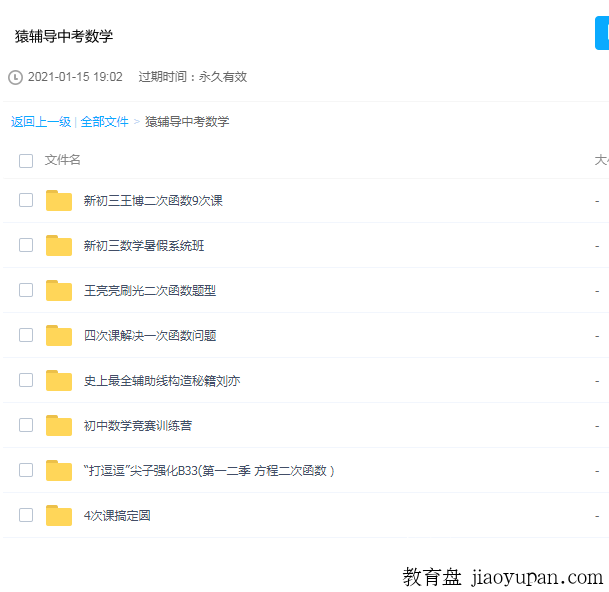Click folder icon for "打逗逗"尖子强化B33
This screenshot has width=609, height=592.
tap(59, 470)
